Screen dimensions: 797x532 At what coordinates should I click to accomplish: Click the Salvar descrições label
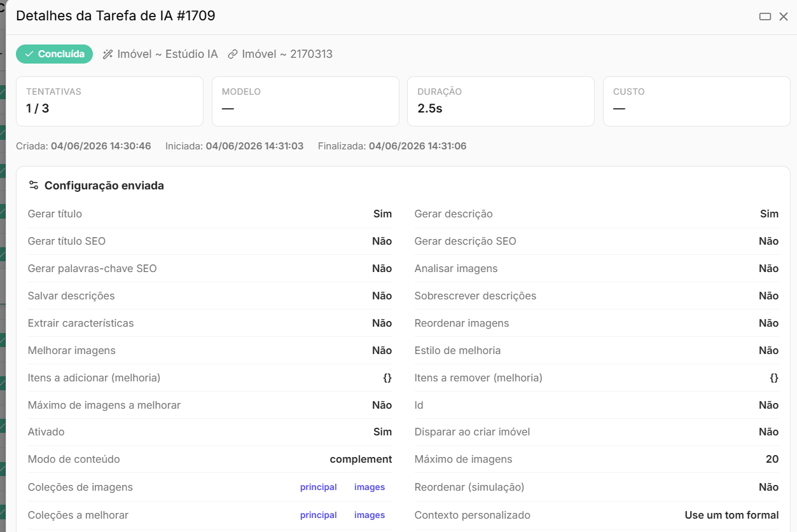pyautogui.click(x=71, y=296)
